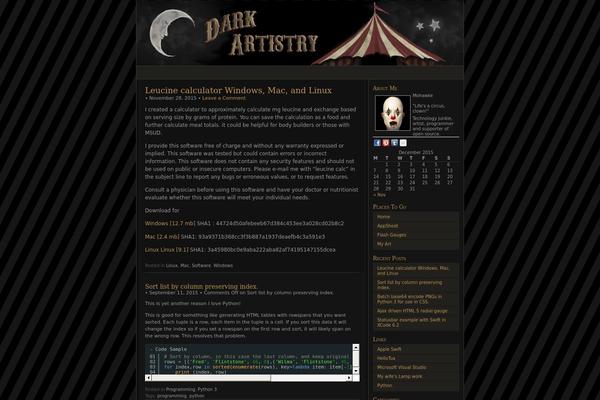The height and width of the screenshot is (400, 600).
Task: Click the 'Download for' text
Action: [x=162, y=210]
